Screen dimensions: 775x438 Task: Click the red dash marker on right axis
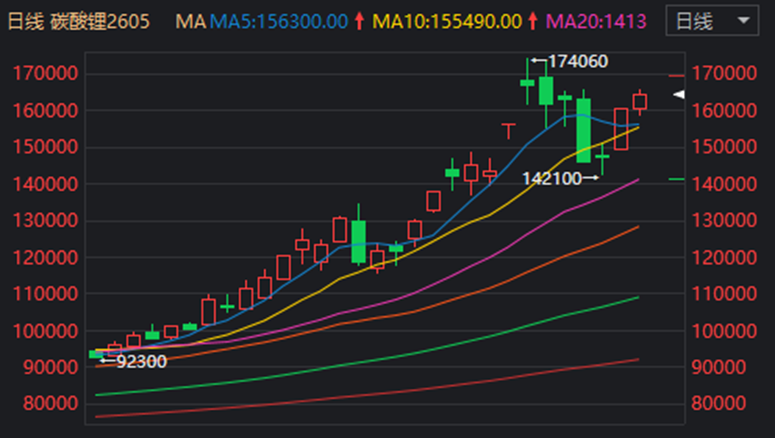click(677, 75)
